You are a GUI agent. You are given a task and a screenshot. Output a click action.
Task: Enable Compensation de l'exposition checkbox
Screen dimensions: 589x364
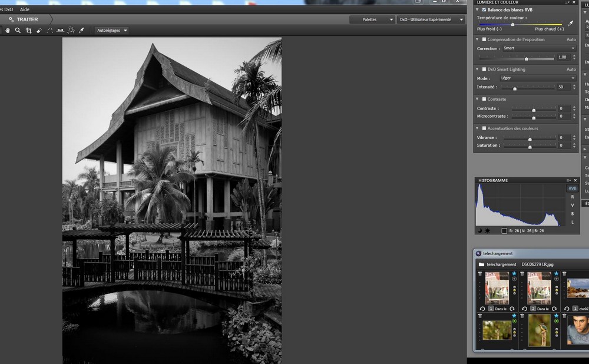484,39
